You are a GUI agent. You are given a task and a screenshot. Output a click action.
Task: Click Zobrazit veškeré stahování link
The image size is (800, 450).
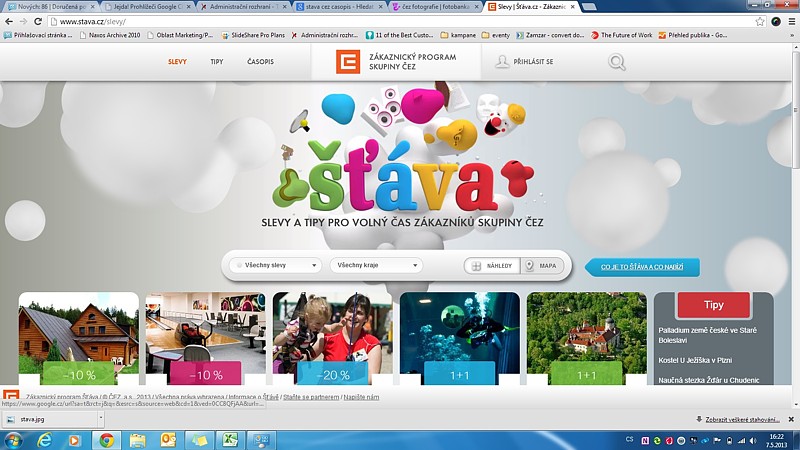[742, 419]
